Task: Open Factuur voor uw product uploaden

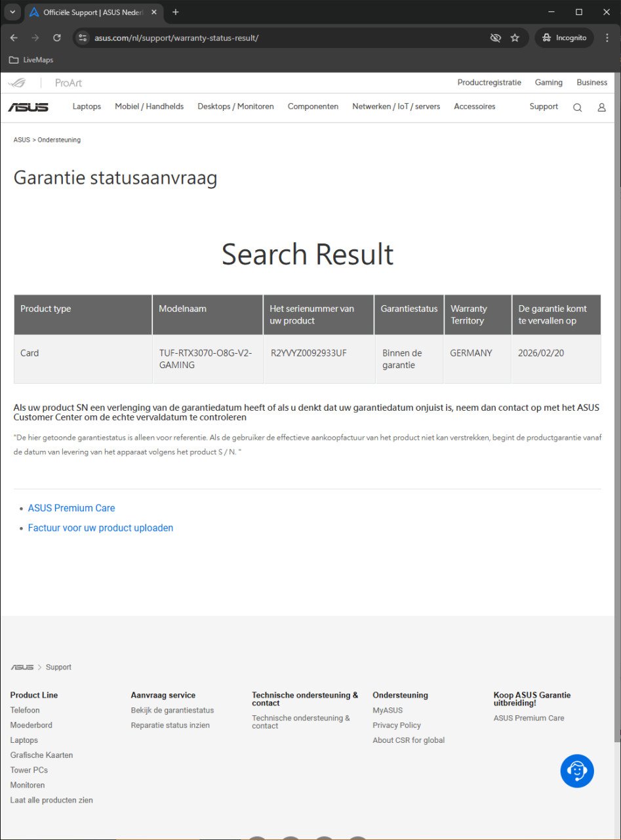Action: click(100, 528)
